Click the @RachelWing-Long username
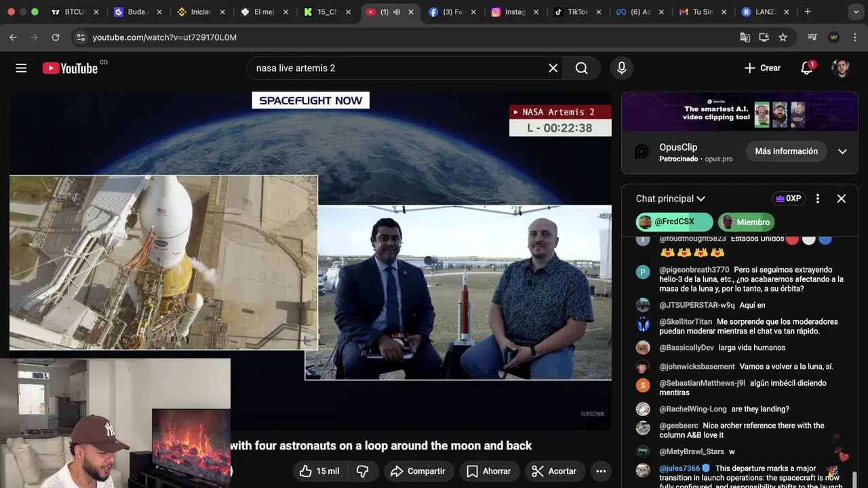 coord(693,409)
